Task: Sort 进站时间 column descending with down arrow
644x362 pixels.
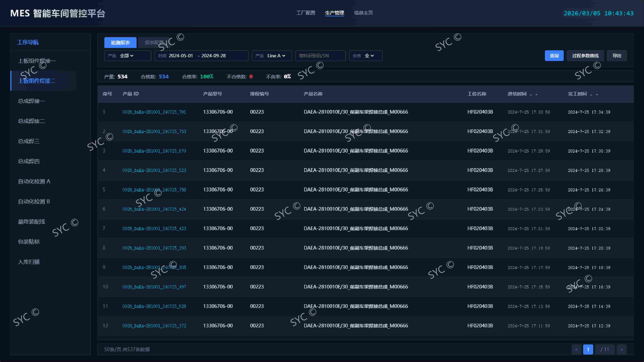Action: (536, 95)
